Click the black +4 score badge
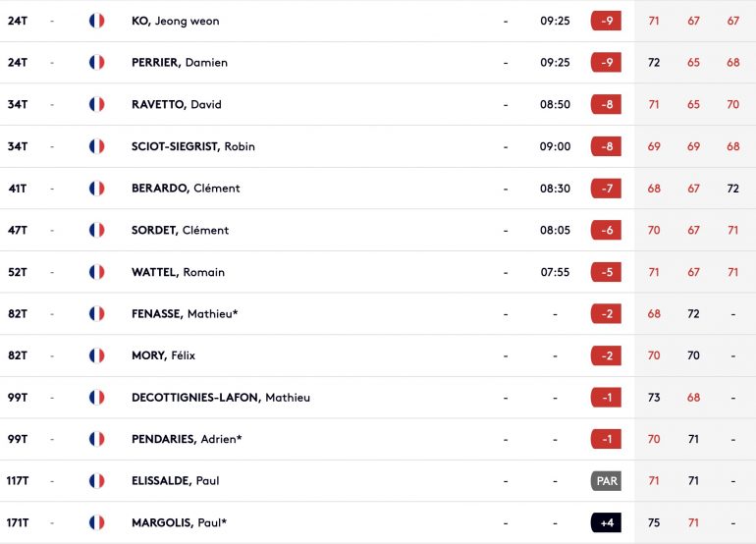Image resolution: width=756 pixels, height=544 pixels. pyautogui.click(x=606, y=522)
